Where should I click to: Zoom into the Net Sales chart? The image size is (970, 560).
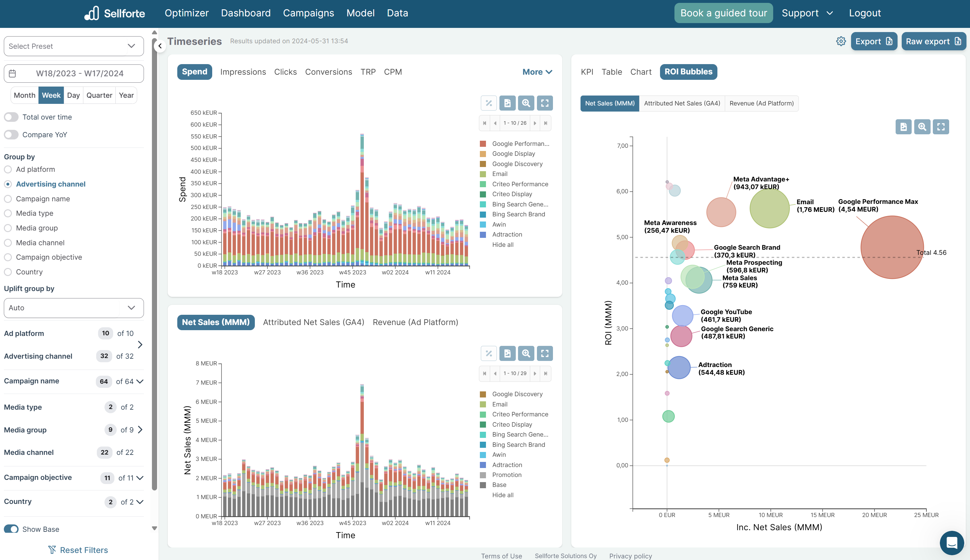pyautogui.click(x=526, y=353)
